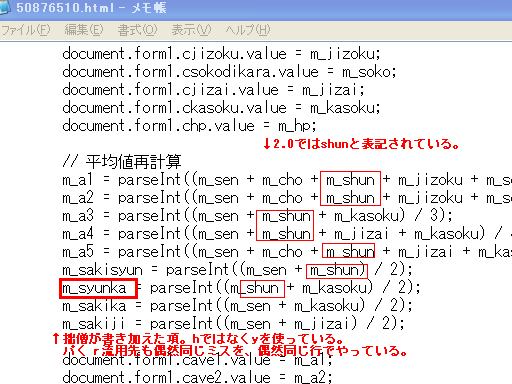
Task: Click the line document.form1.csokodikara.value = m_soko;
Action: 229,72
